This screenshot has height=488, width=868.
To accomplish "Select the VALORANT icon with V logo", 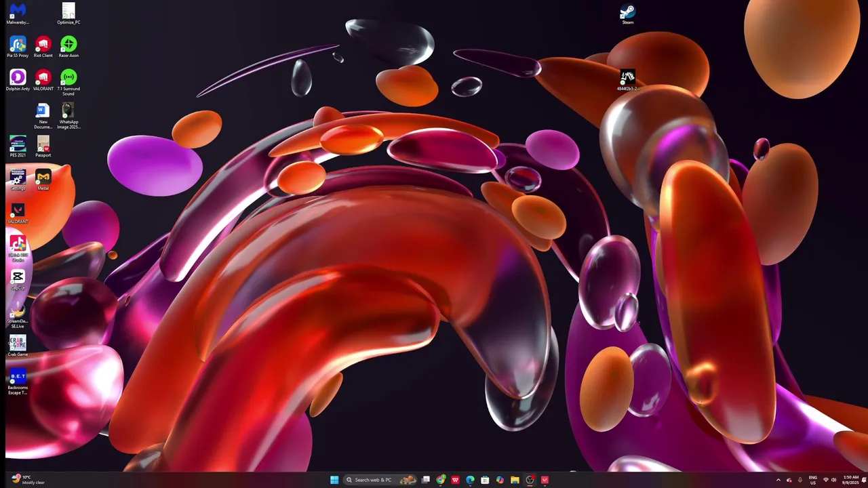I will (18, 213).
